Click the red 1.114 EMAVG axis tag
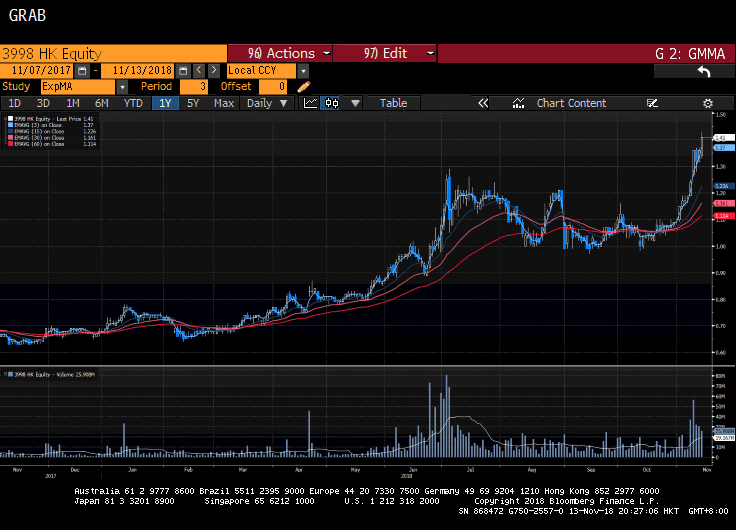 point(723,216)
